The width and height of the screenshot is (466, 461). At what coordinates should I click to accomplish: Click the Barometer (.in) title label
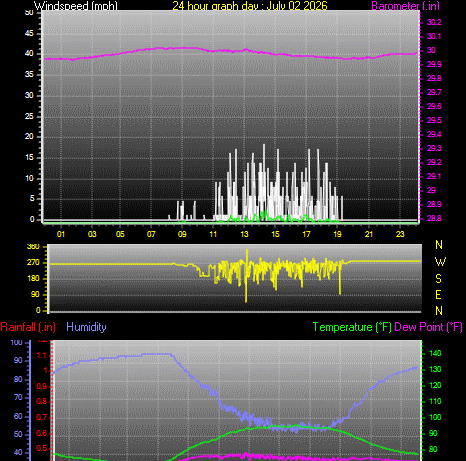pyautogui.click(x=405, y=6)
